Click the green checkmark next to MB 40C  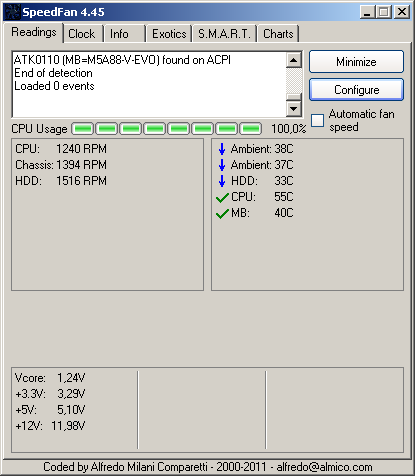coord(222,213)
